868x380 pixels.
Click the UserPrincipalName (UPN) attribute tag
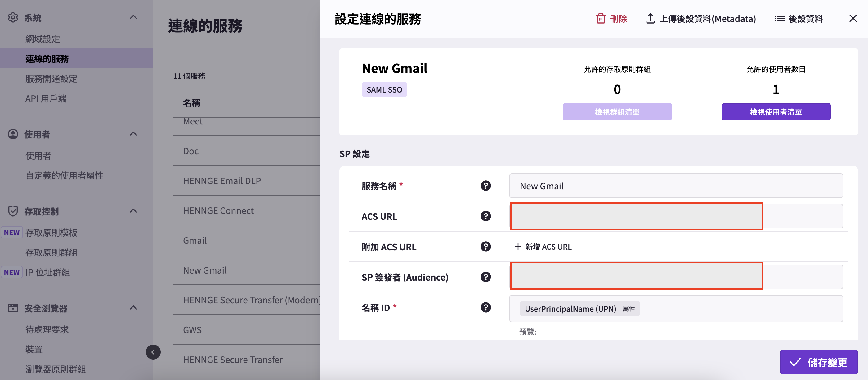(x=579, y=308)
